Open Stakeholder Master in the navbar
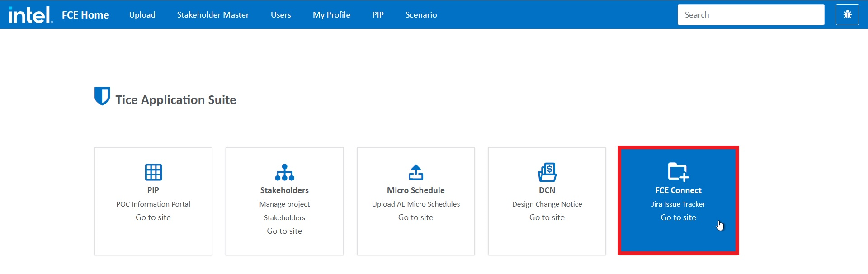The image size is (868, 274). pyautogui.click(x=213, y=15)
